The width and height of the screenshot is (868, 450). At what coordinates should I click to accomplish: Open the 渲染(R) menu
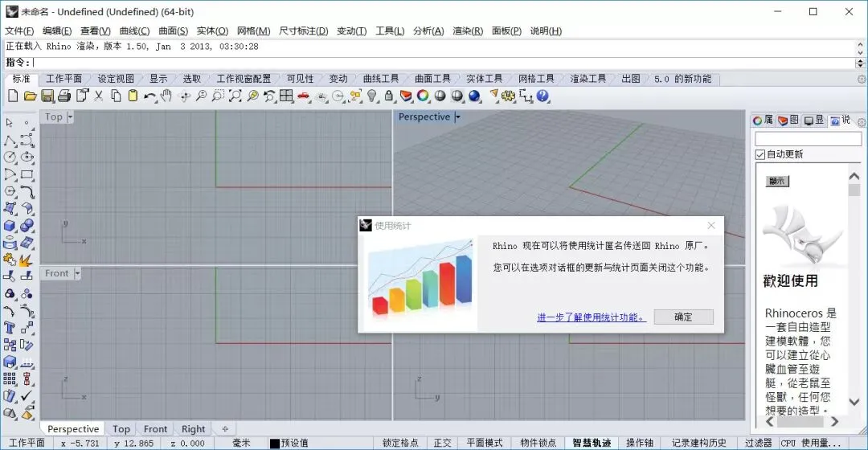pos(468,31)
